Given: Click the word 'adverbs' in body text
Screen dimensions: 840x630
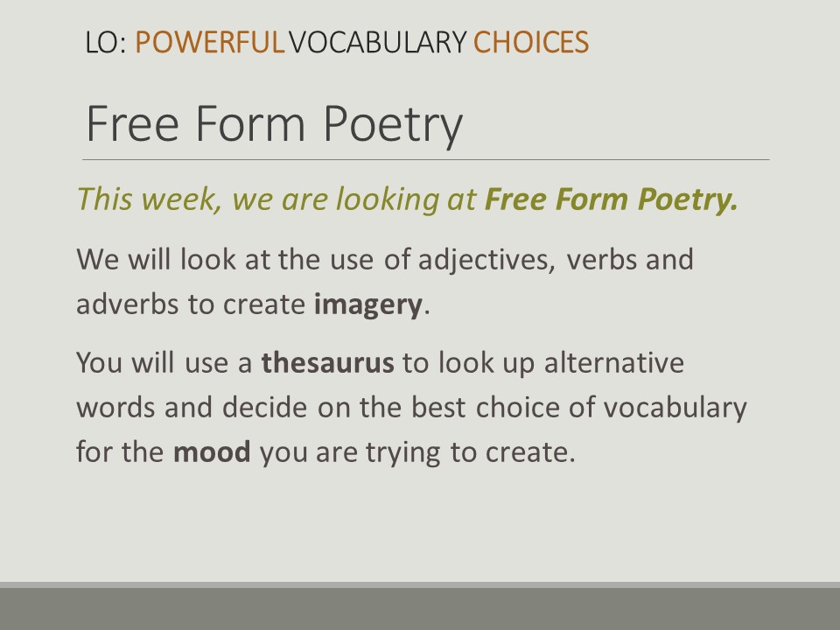Looking at the screenshot, I should [x=128, y=304].
